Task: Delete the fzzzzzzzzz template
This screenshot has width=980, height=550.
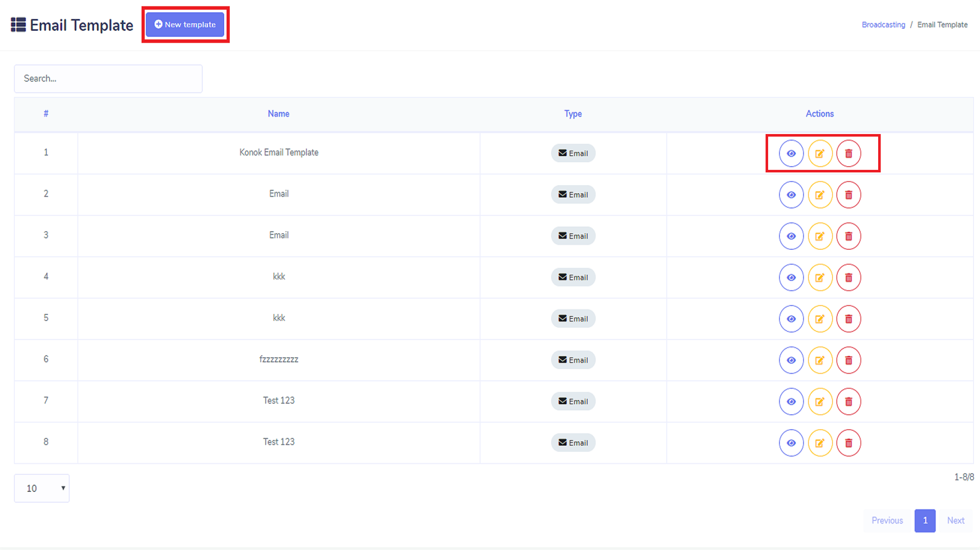Action: [848, 360]
